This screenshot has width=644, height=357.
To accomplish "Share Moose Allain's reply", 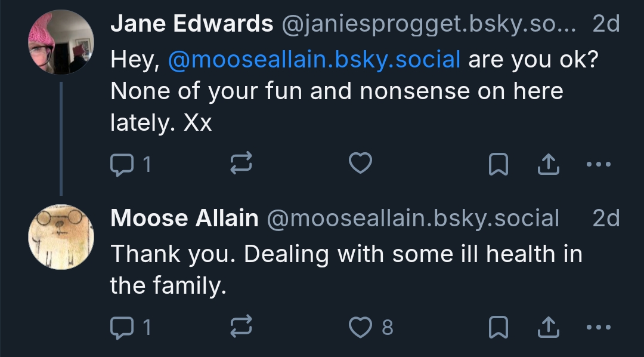I will coord(549,327).
